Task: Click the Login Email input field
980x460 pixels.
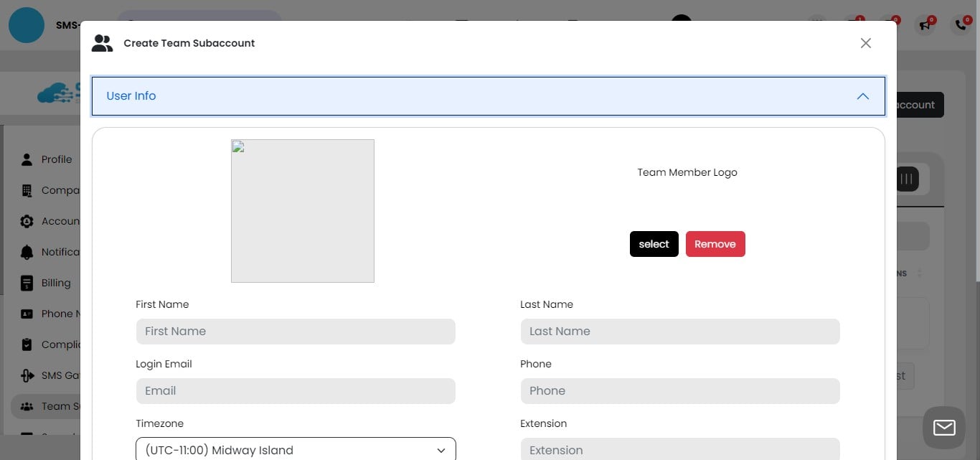Action: 295,390
